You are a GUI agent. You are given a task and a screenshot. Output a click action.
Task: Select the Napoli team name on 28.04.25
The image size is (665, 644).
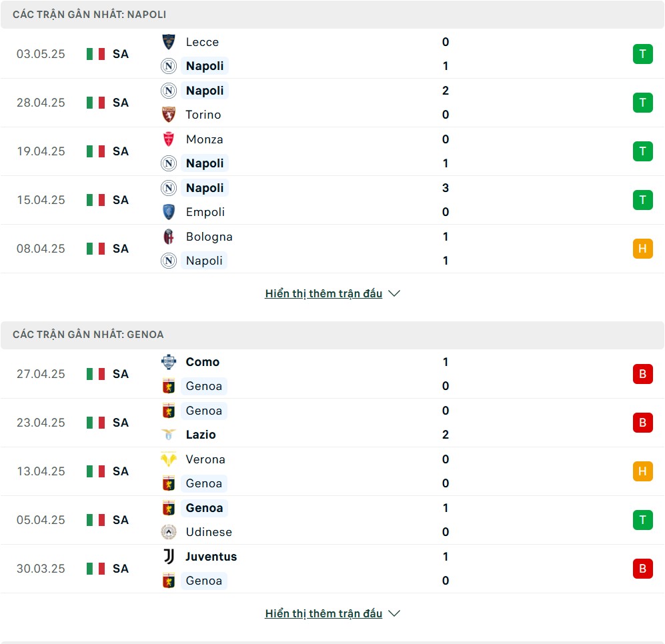pos(205,91)
